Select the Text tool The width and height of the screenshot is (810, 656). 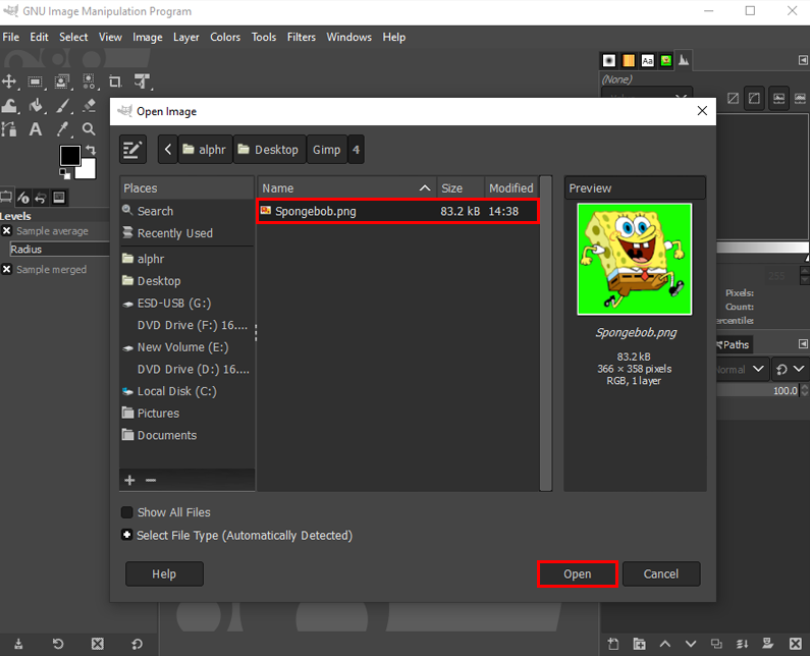click(36, 129)
